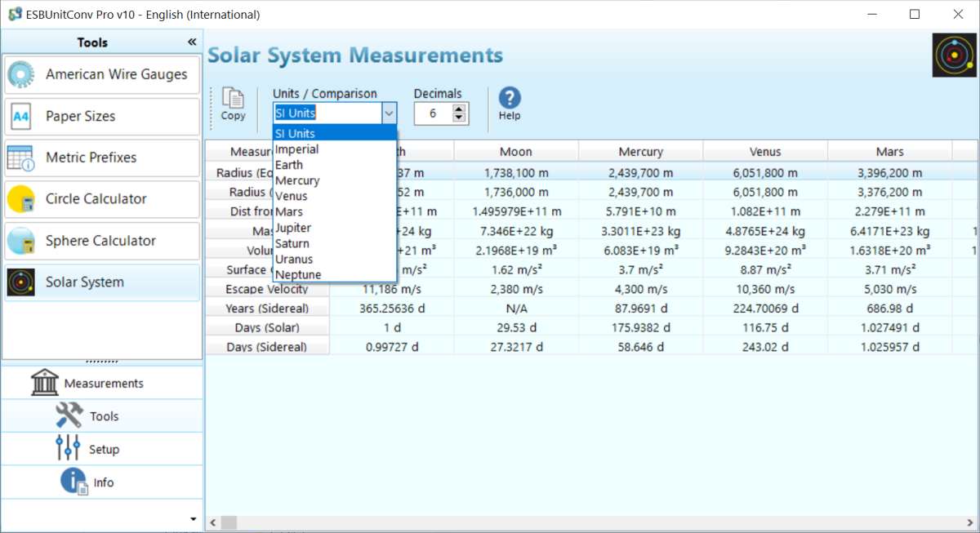Open the Sphere Calculator
The image size is (980, 533).
point(101,241)
